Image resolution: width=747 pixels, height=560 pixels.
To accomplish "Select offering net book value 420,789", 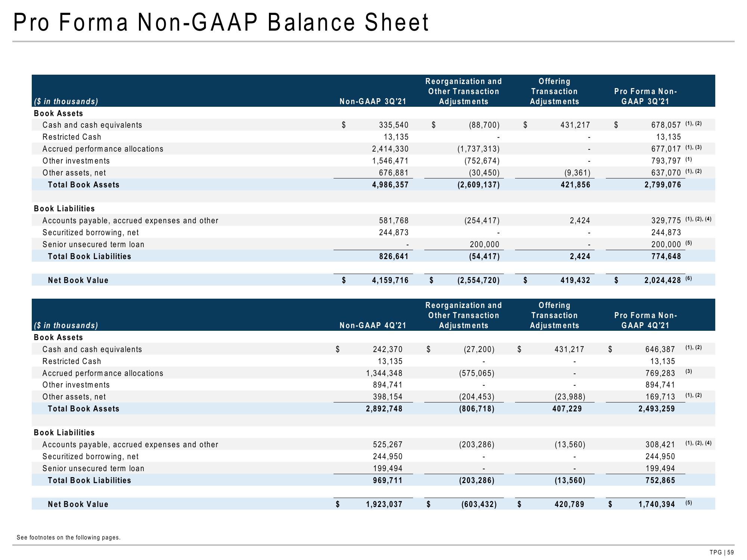I will (569, 504).
